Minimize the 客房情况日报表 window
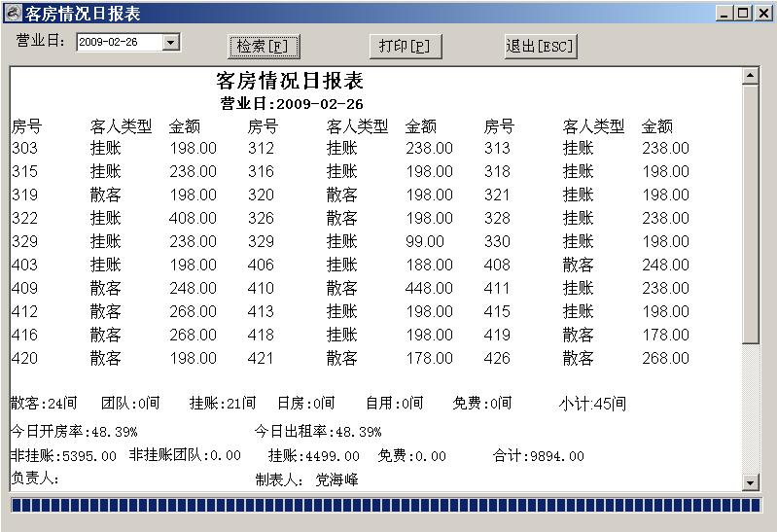 click(x=725, y=14)
